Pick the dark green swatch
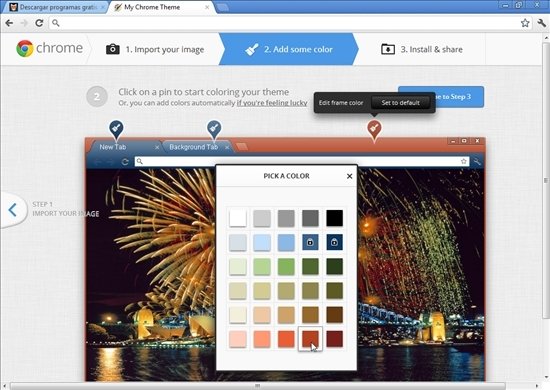Screen dimensions: 550x390 click(310, 267)
